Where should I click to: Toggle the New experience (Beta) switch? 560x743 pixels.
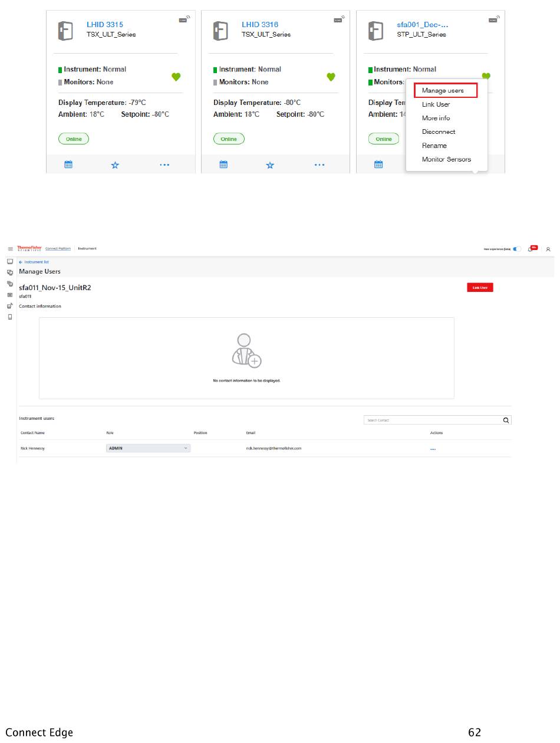tap(517, 249)
